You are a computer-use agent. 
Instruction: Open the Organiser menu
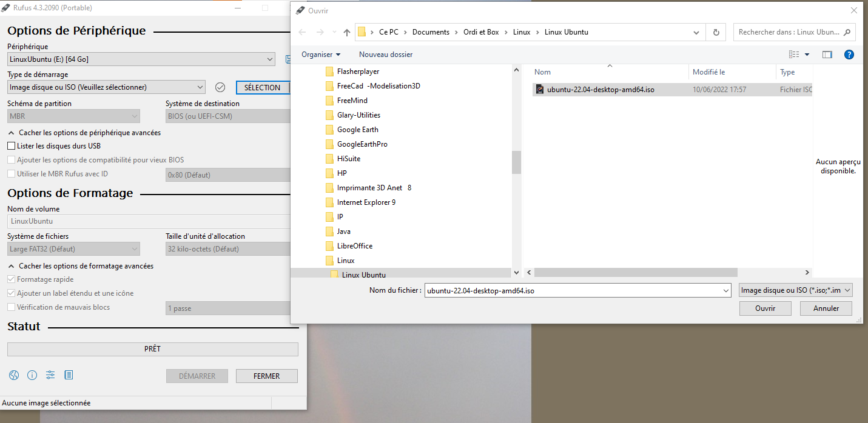point(321,55)
